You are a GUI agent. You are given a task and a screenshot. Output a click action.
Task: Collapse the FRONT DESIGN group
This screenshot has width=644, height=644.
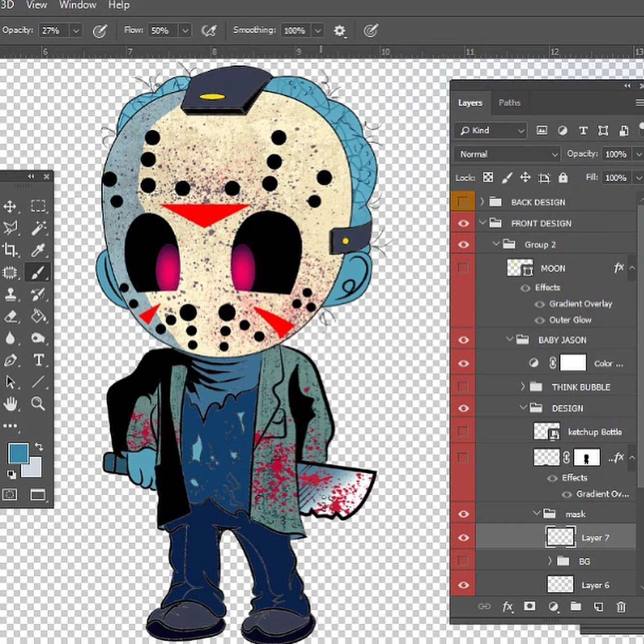coord(482,223)
